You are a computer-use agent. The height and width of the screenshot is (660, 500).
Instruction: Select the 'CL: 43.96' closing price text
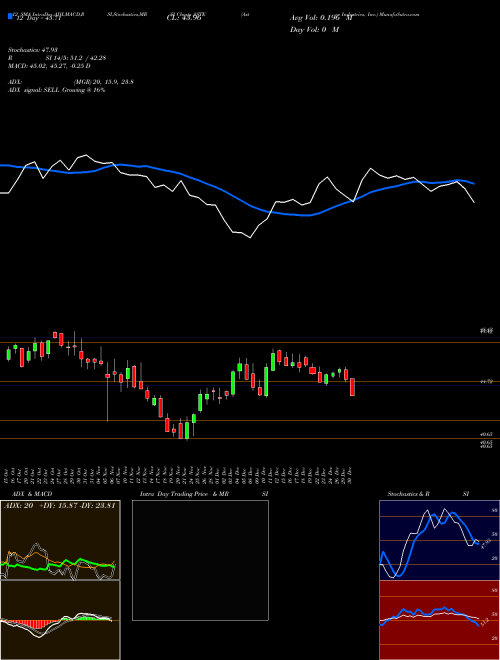tap(184, 18)
